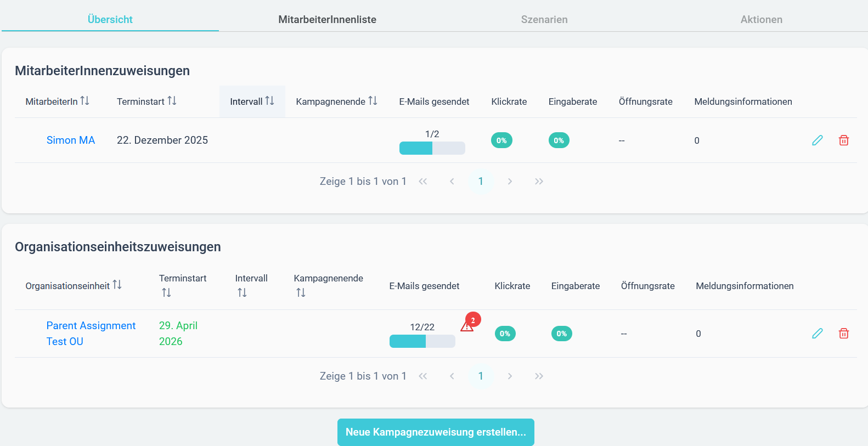Switch to the MitarbeiterInnenliste tab

tap(327, 20)
